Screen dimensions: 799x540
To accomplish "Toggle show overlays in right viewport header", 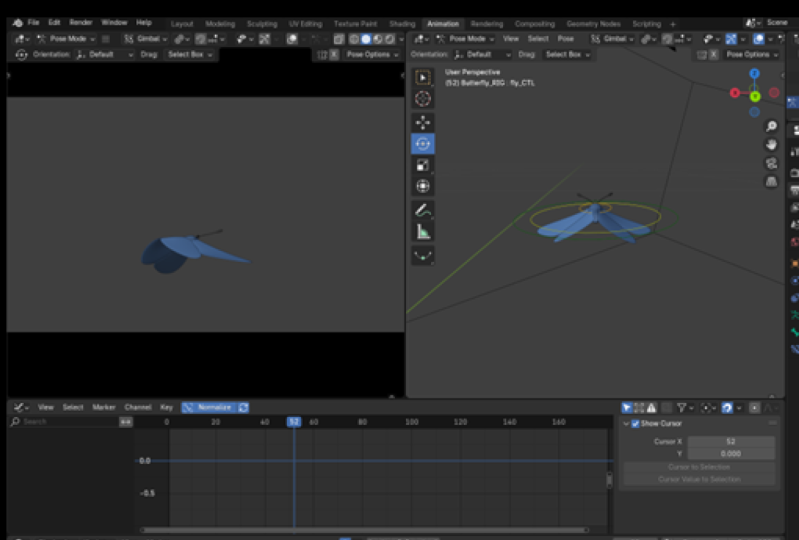I will (x=758, y=39).
